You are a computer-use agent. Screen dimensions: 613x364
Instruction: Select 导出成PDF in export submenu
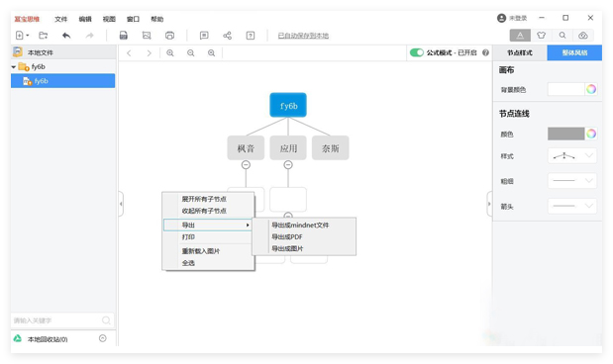click(x=287, y=236)
